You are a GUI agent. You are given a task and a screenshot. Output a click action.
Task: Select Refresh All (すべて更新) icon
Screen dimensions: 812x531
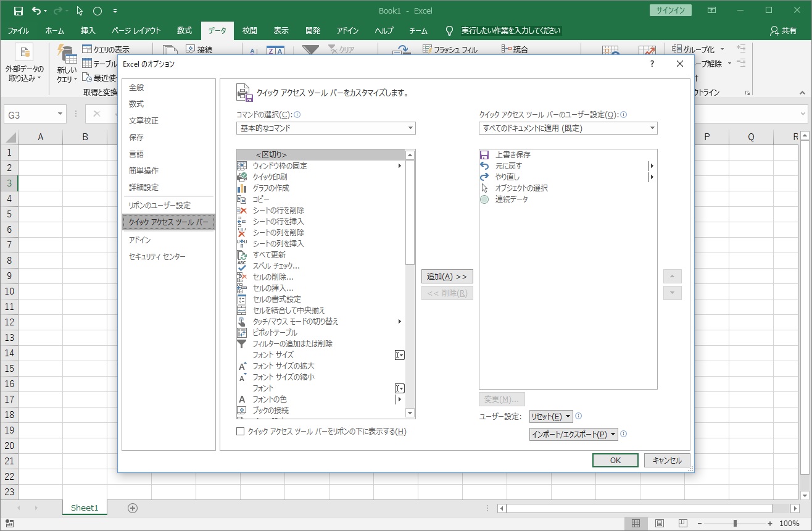(x=242, y=254)
